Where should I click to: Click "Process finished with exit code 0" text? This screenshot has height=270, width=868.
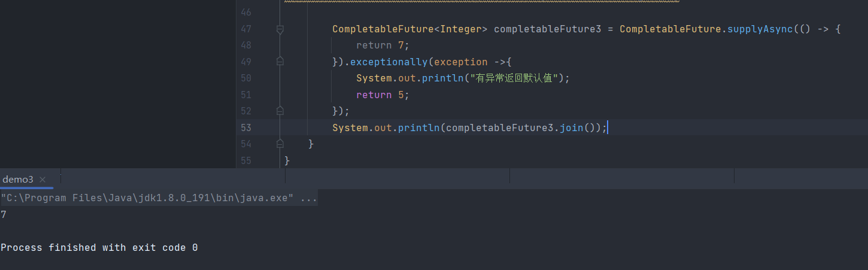tap(99, 247)
